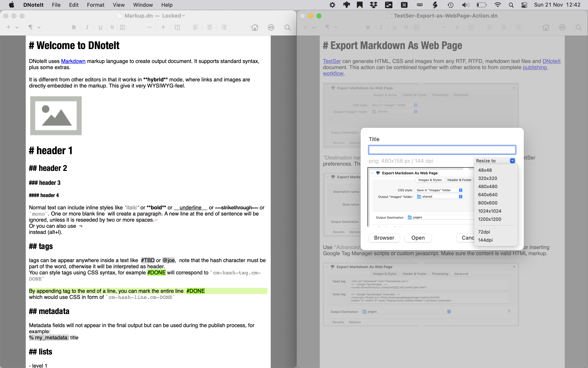Click search magnifier in TextSer window toolbar
Screen dimensions: 588x368
coord(579,27)
